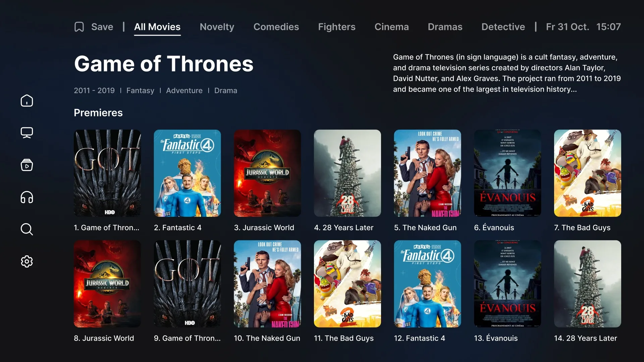The width and height of the screenshot is (644, 362).
Task: Open the TV monitor icon in sidebar
Action: click(27, 133)
